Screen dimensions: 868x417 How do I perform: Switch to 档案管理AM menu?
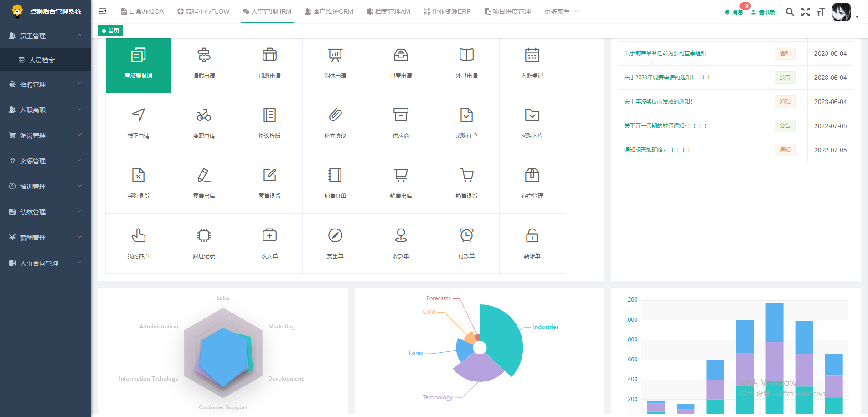point(388,11)
